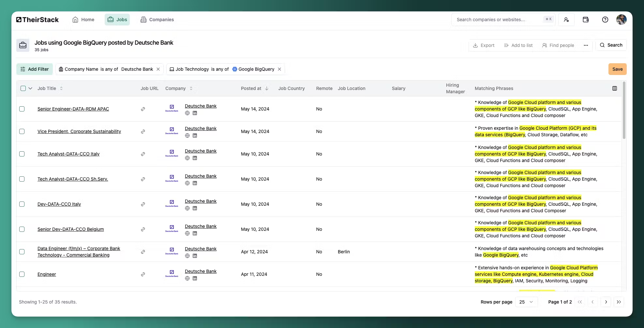Remove the Google BigQuery technology filter
Screen dimensions: 644x328
coord(279,69)
